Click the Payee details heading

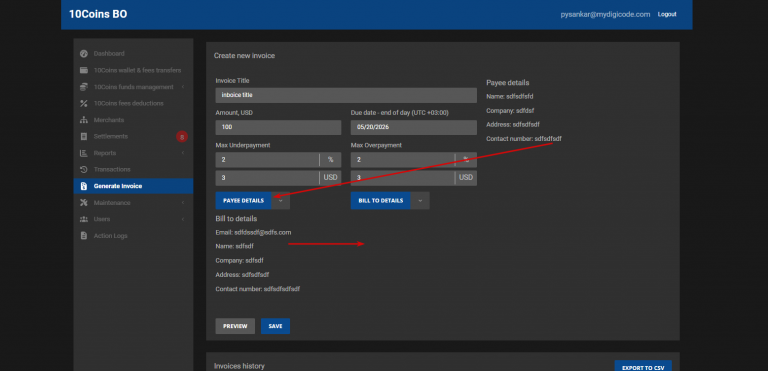point(507,83)
